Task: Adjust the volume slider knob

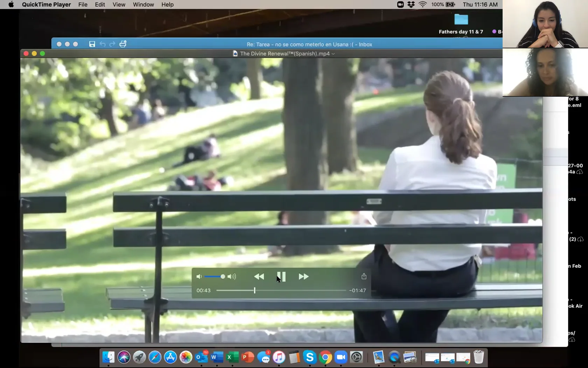Action: pos(223,277)
